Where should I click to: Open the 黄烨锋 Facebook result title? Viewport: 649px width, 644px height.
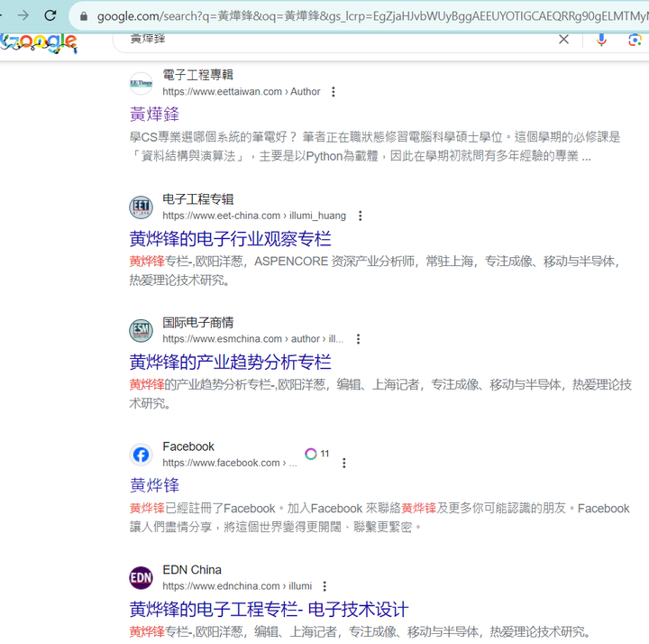154,485
